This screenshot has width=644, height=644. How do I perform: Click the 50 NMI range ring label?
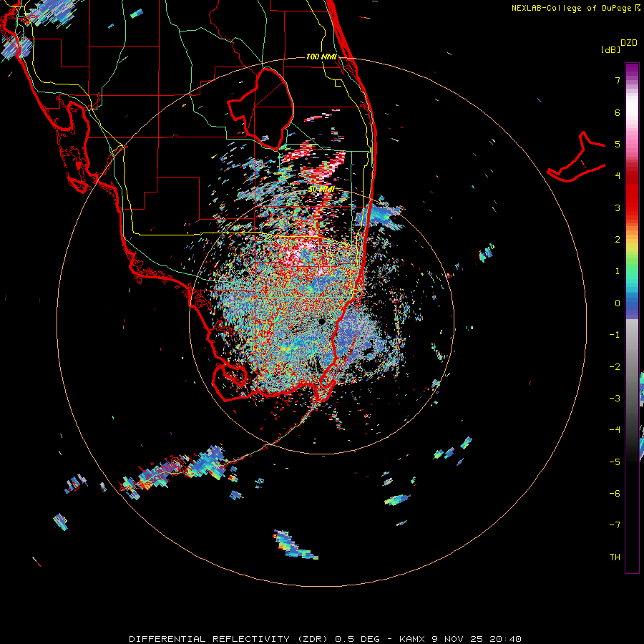(x=321, y=190)
